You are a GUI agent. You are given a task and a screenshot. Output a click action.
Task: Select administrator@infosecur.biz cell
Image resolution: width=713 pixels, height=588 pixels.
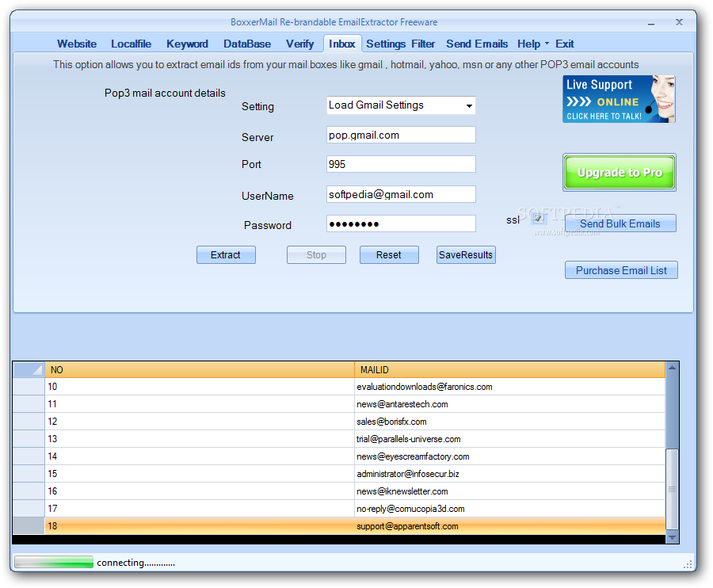[509, 474]
